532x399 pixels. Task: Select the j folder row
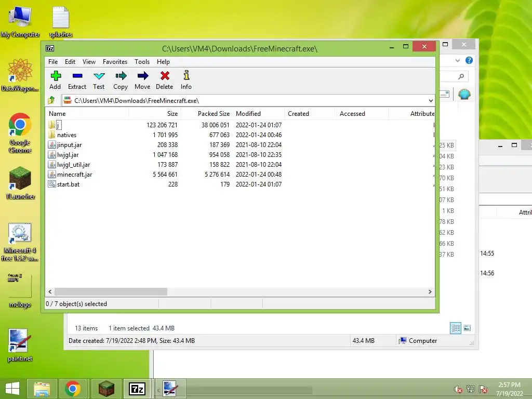point(240,125)
